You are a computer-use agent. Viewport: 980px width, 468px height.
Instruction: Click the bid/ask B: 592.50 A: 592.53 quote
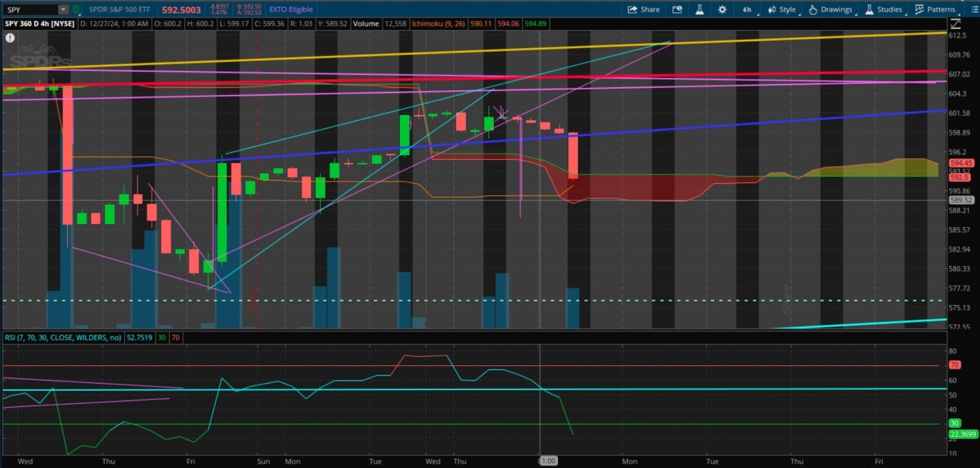tap(249, 9)
